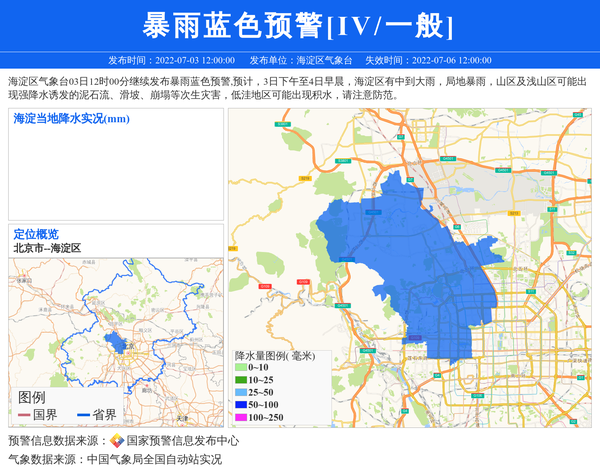
Task: Select the 0~10 light green legend swatch
Action: 241,367
